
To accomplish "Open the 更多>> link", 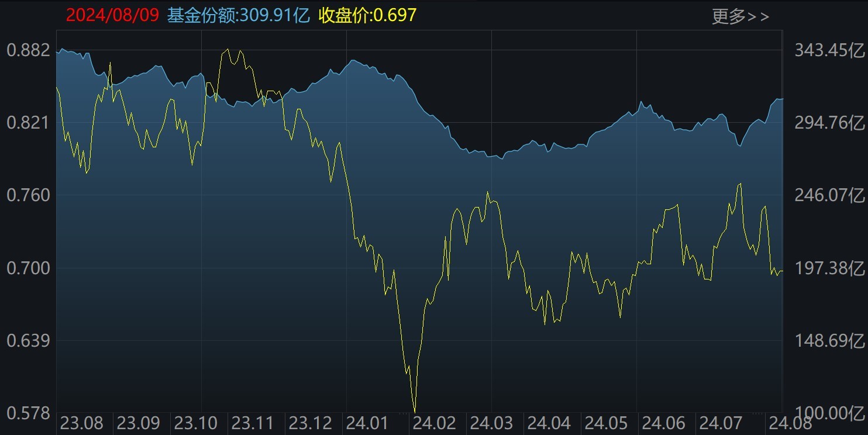I will tap(740, 16).
